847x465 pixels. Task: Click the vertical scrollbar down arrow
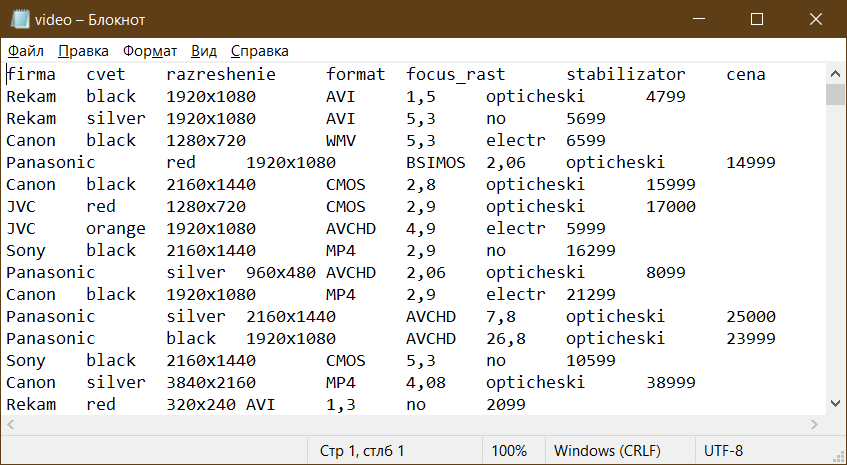coord(835,403)
